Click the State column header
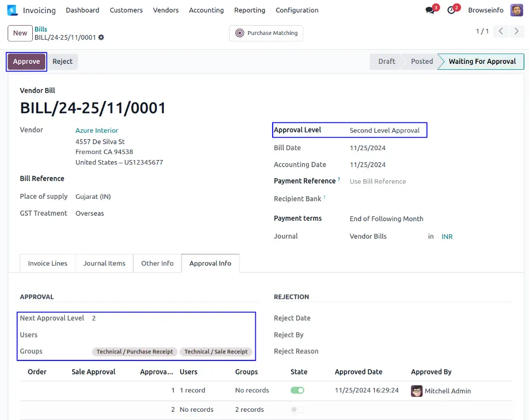Screen dimensions: 529x420 click(299, 372)
